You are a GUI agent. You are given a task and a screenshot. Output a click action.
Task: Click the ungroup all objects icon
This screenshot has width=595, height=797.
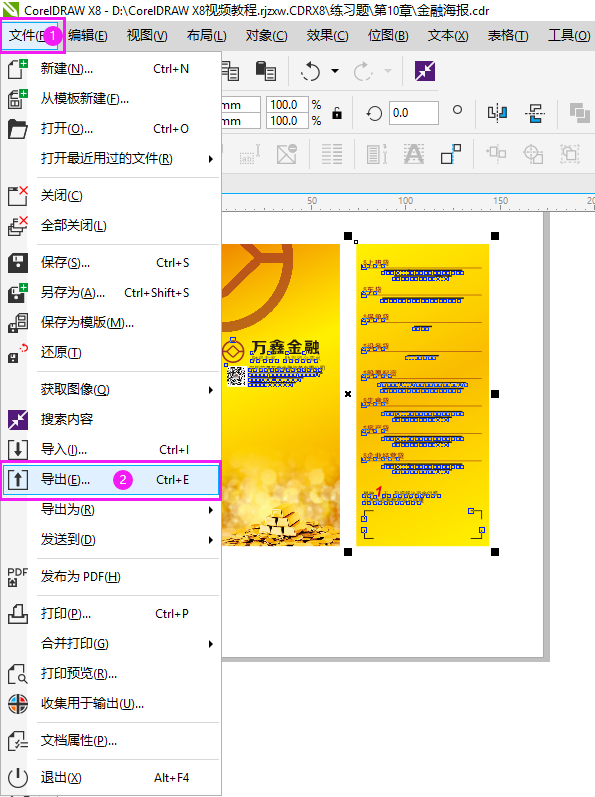[x=570, y=154]
